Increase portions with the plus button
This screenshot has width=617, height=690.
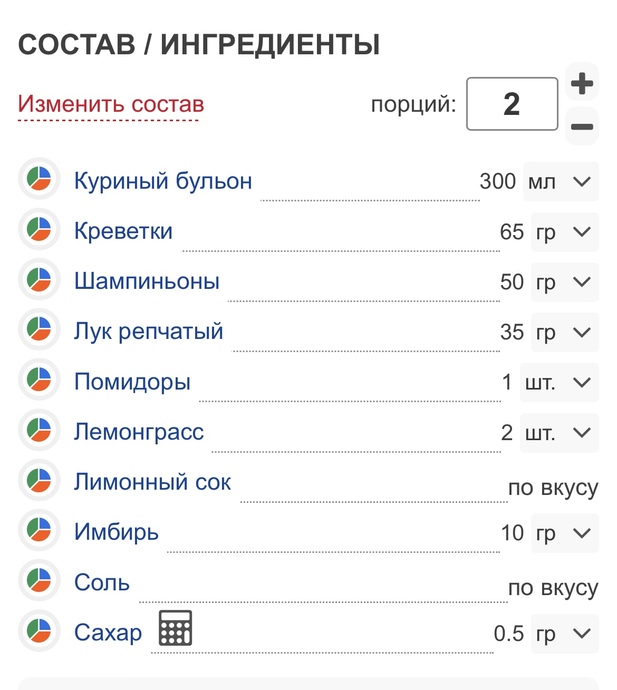tap(582, 83)
